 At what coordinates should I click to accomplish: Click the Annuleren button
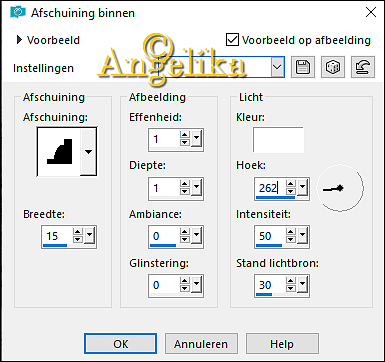(x=201, y=344)
